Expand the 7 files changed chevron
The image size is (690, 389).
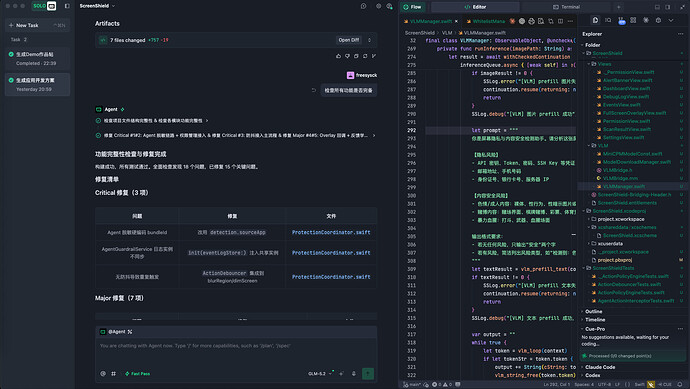point(369,40)
